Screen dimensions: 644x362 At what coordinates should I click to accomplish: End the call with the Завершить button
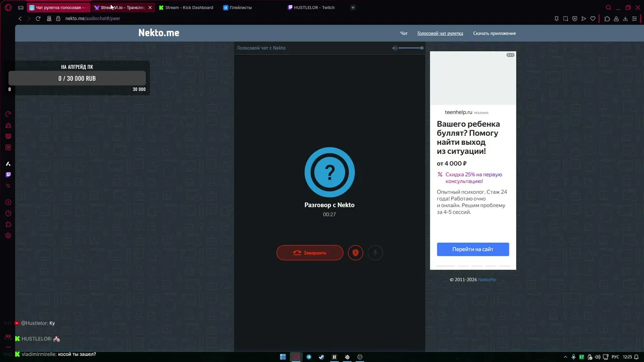point(310,253)
